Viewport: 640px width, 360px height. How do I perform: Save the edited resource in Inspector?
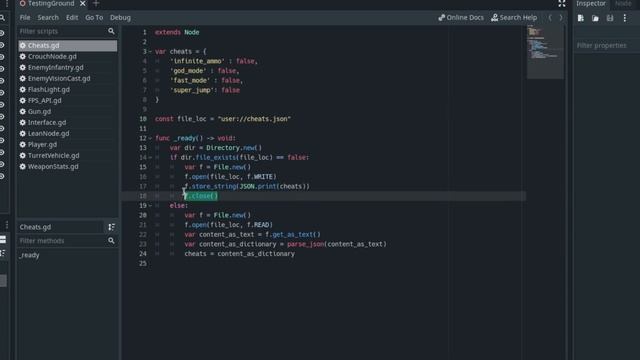(610, 18)
